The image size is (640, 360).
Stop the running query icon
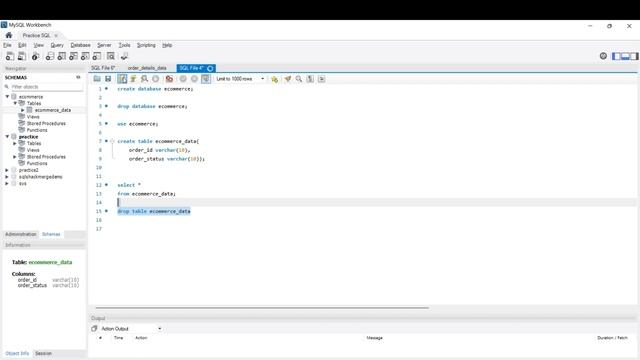[156, 79]
